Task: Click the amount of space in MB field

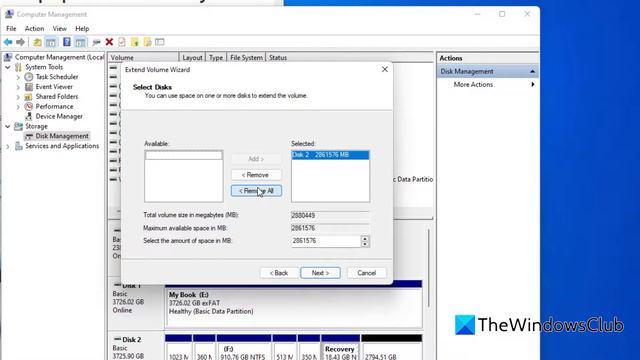Action: click(325, 241)
